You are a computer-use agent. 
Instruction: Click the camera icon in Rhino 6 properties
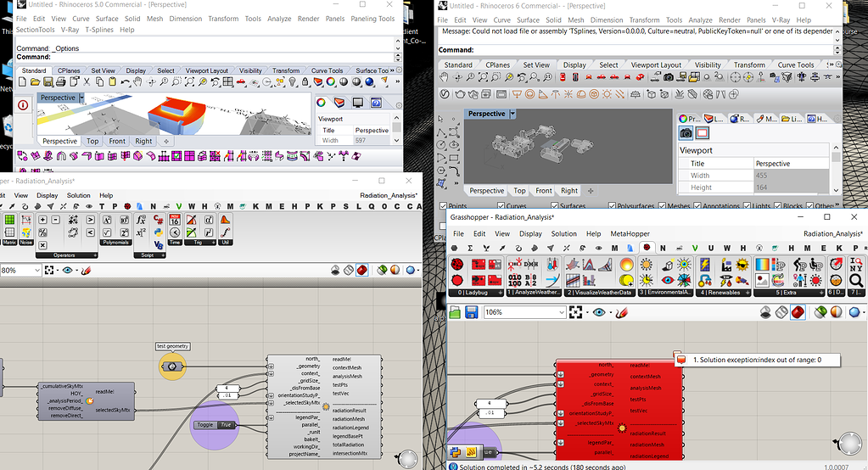686,133
